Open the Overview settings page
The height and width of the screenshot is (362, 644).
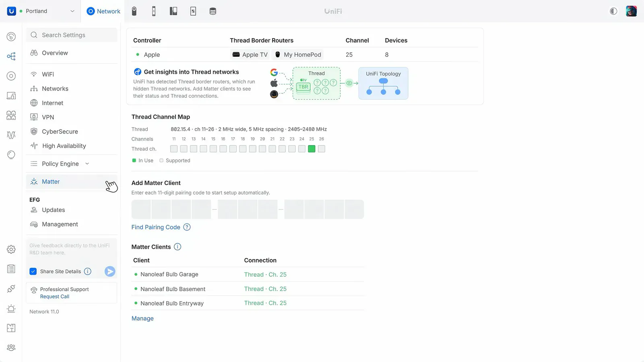click(x=72, y=53)
